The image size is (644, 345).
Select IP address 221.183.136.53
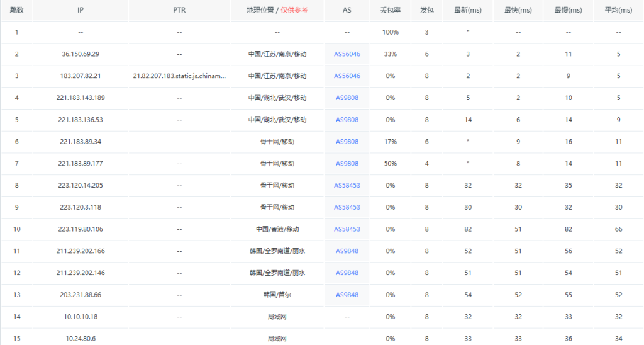coord(80,120)
